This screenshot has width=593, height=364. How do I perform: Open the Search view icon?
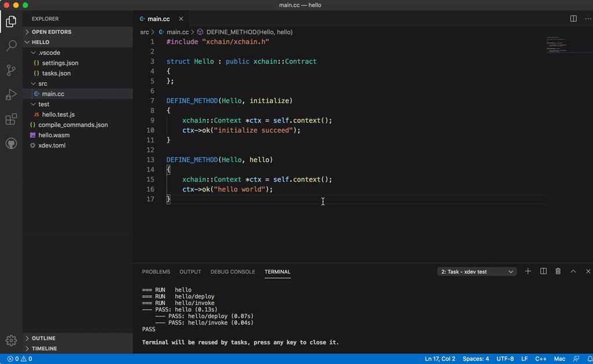coord(11,46)
